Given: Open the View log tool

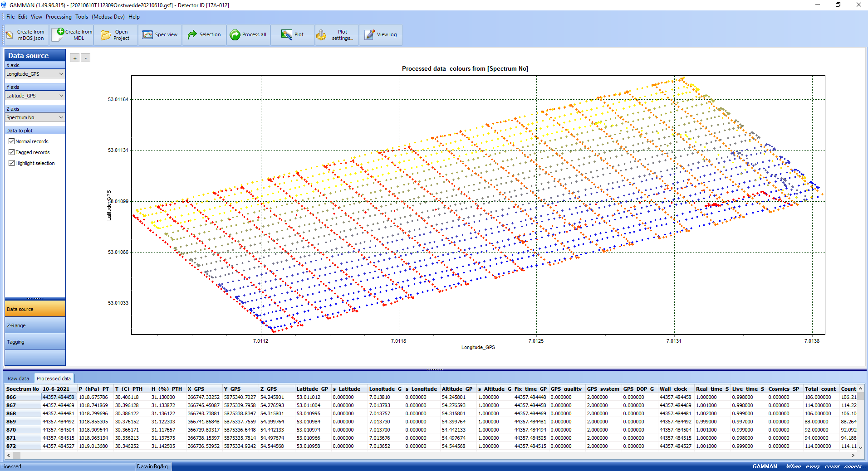Looking at the screenshot, I should 370,35.
